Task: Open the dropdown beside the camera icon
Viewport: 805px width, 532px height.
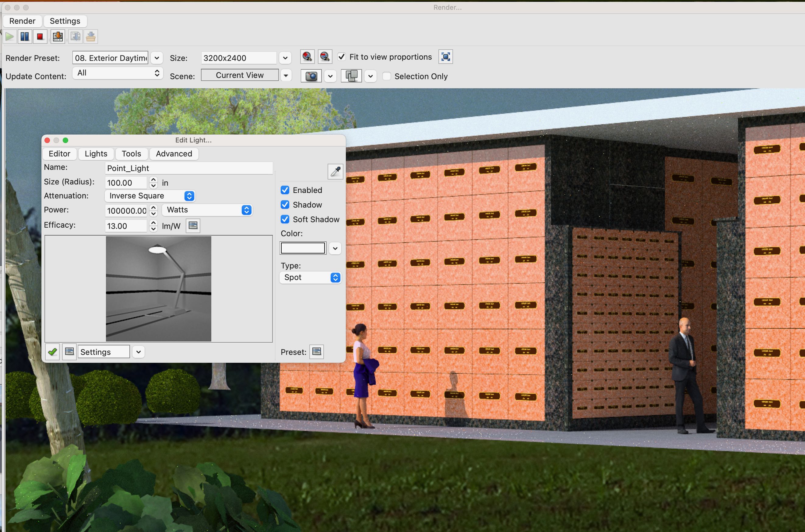Action: coord(330,76)
